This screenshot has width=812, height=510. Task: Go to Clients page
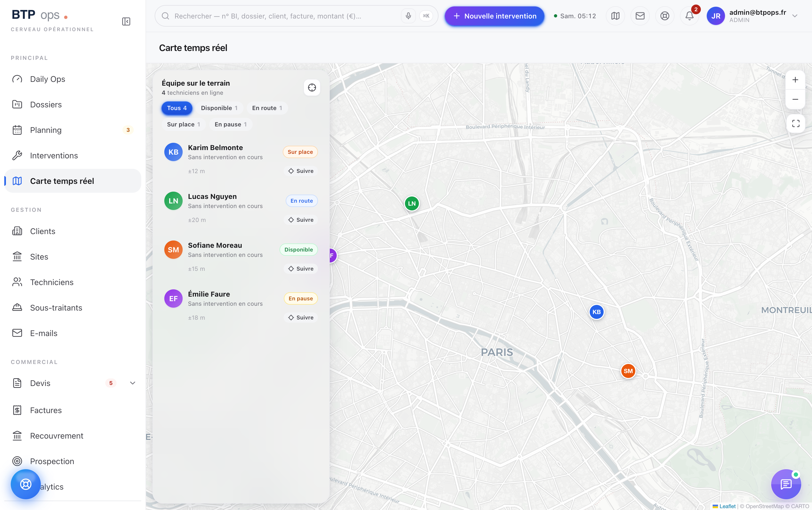coord(73,231)
